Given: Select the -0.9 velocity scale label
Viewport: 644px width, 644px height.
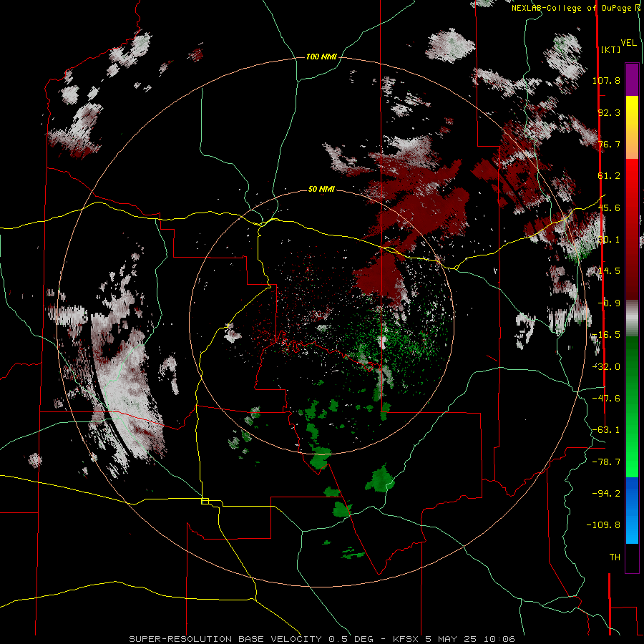Looking at the screenshot, I should click(609, 303).
